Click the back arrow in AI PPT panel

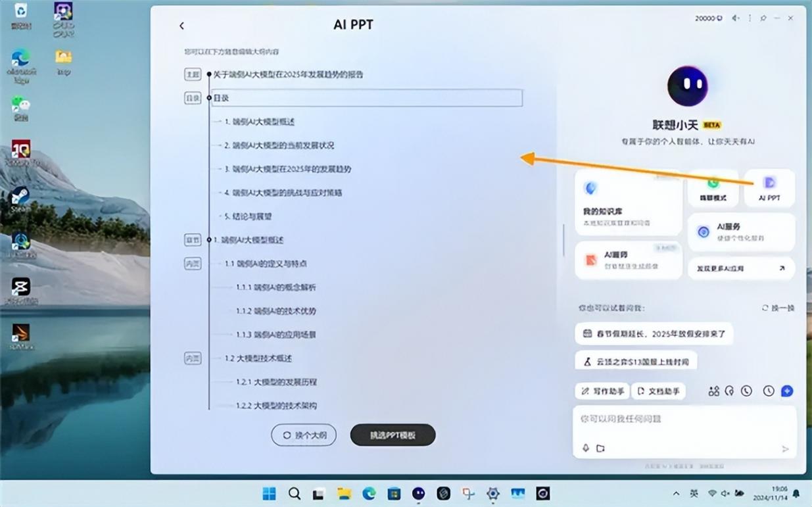click(181, 26)
